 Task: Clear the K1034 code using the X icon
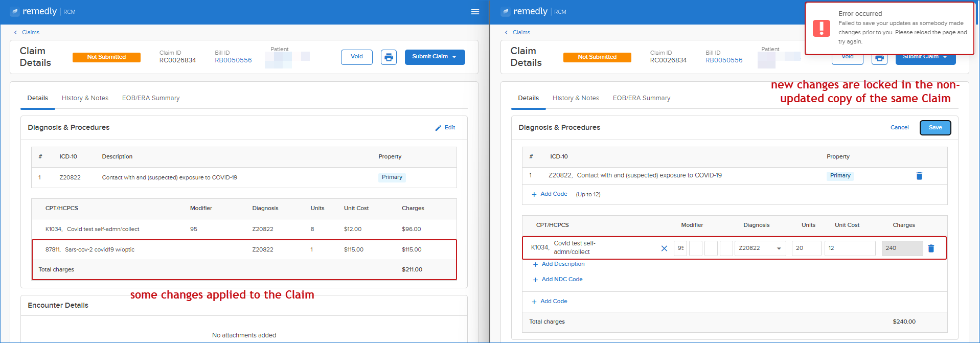click(x=664, y=248)
